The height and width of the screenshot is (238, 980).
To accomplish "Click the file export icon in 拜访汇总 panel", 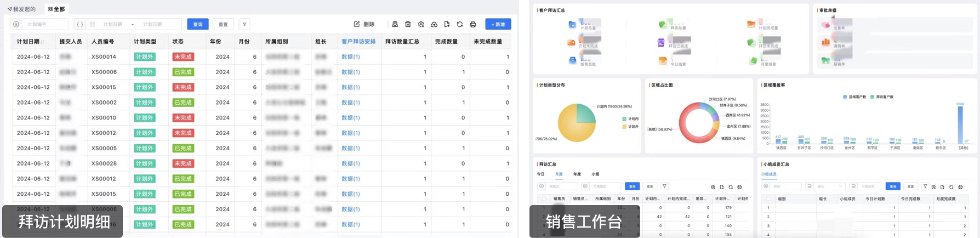I will [x=722, y=187].
